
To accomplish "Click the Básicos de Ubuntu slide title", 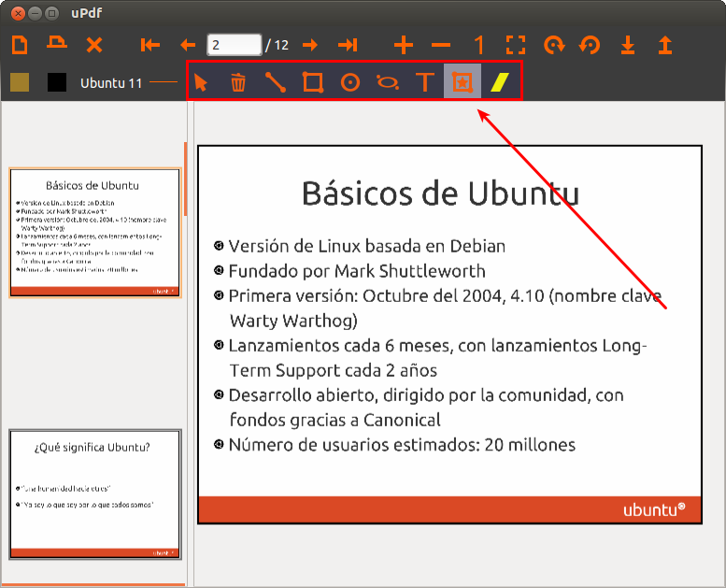I will tap(440, 193).
